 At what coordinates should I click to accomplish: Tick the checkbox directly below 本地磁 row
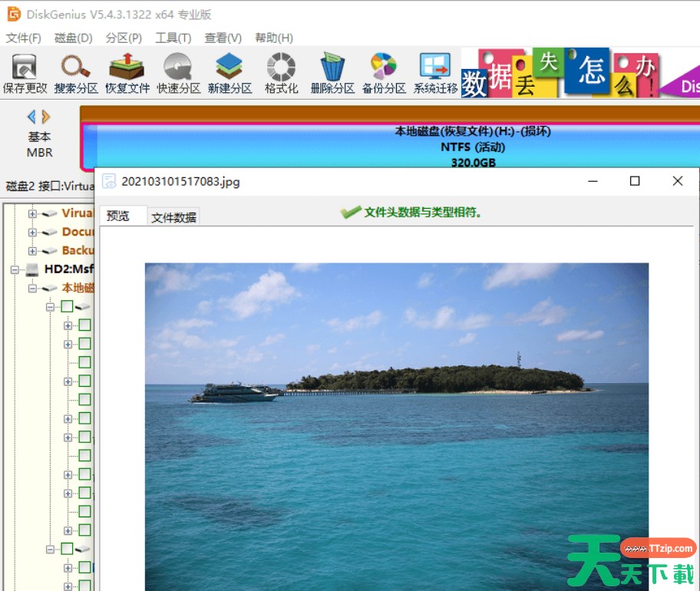[67, 306]
